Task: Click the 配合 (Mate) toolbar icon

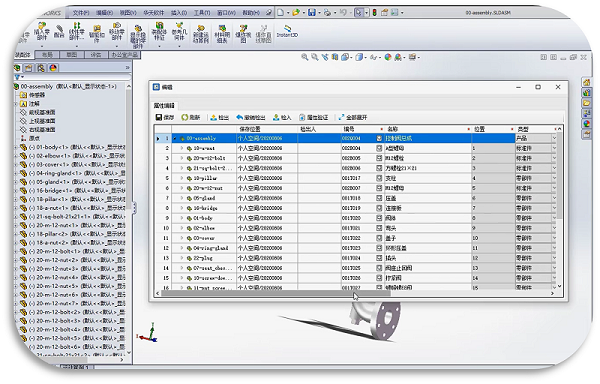Action: coord(59,31)
